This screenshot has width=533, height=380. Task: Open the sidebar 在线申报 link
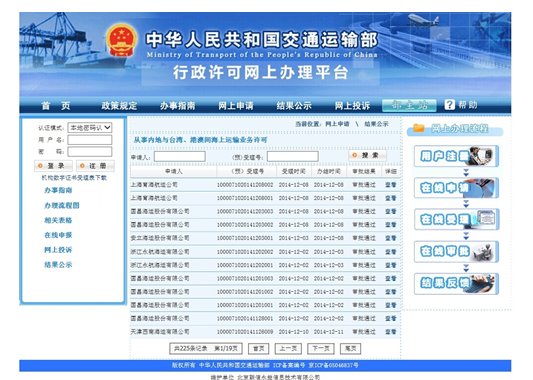coord(58,235)
